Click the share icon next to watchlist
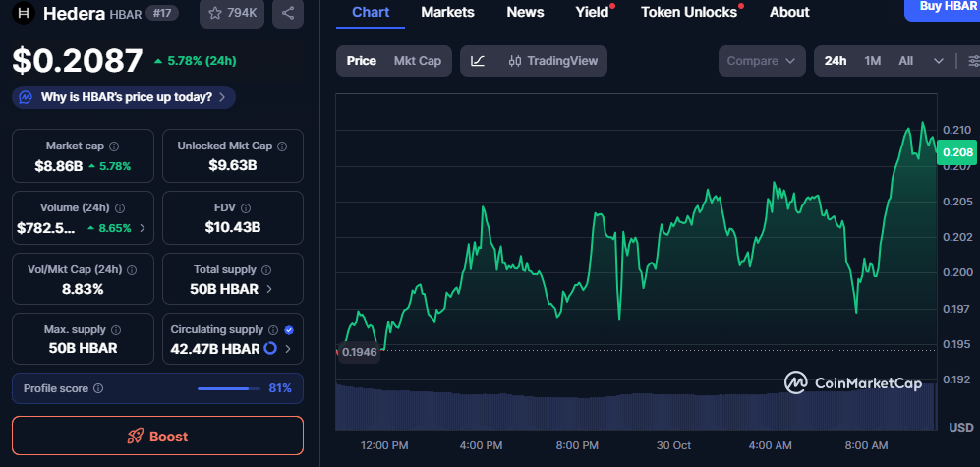This screenshot has height=467, width=980. 287,13
